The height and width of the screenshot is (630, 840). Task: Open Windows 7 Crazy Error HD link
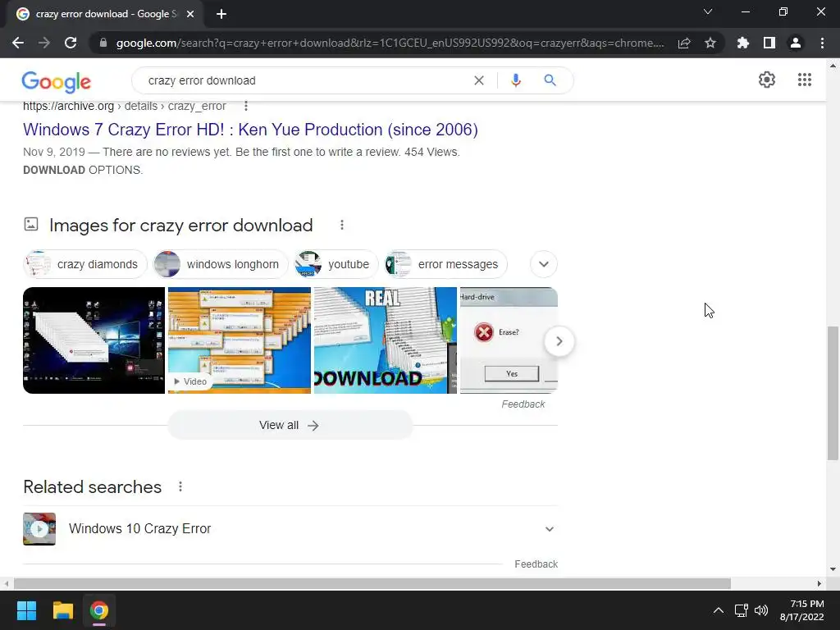[250, 130]
